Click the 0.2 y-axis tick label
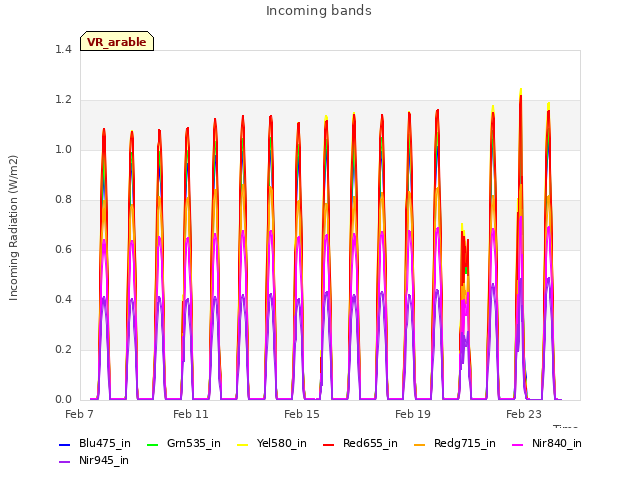640x480 pixels. pos(63,350)
